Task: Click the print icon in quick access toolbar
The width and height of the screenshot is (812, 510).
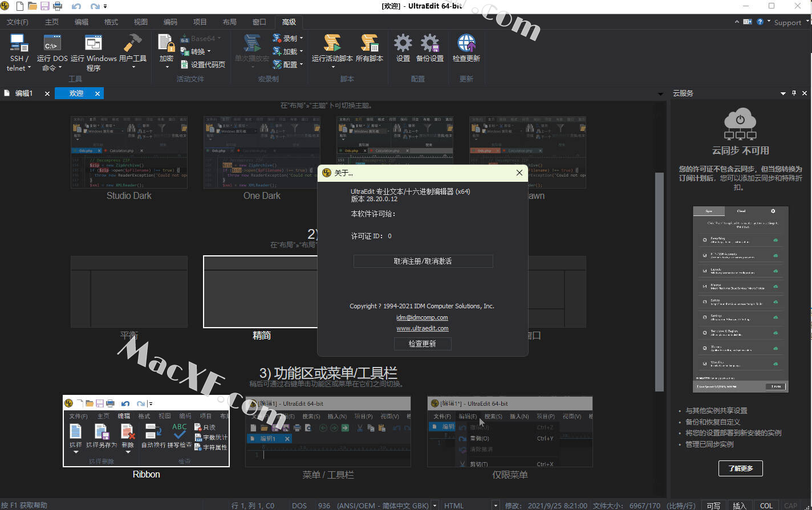Action: [57, 6]
